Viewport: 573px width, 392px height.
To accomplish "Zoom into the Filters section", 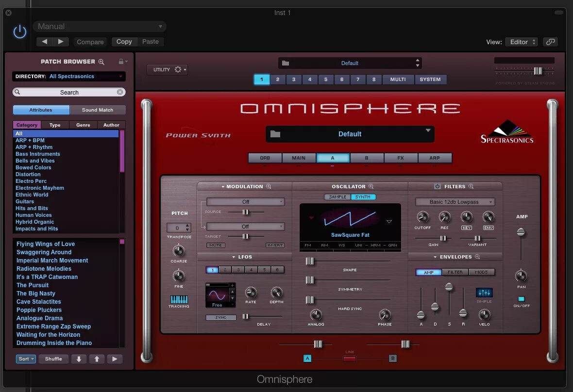I will coord(471,186).
